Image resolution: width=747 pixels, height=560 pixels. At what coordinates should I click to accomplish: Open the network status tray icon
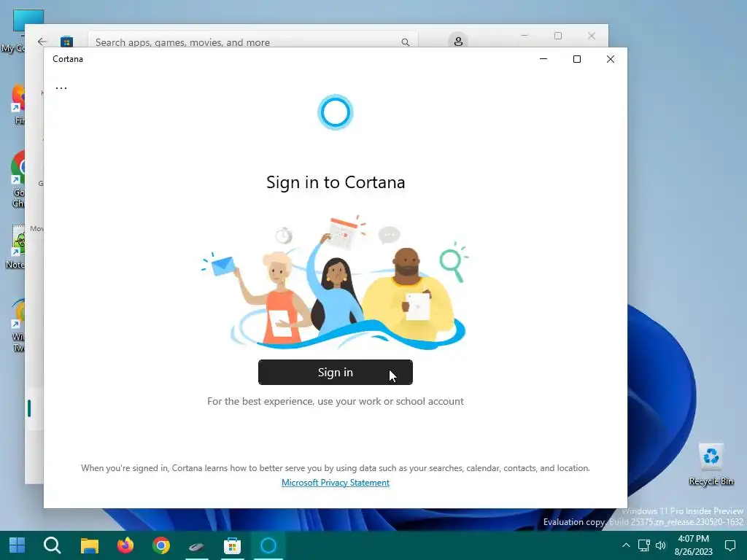(x=644, y=545)
